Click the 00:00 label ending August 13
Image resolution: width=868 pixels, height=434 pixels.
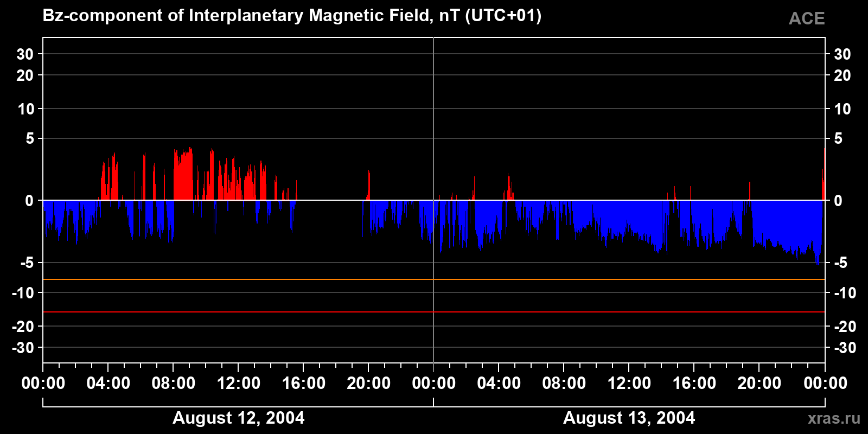point(825,384)
